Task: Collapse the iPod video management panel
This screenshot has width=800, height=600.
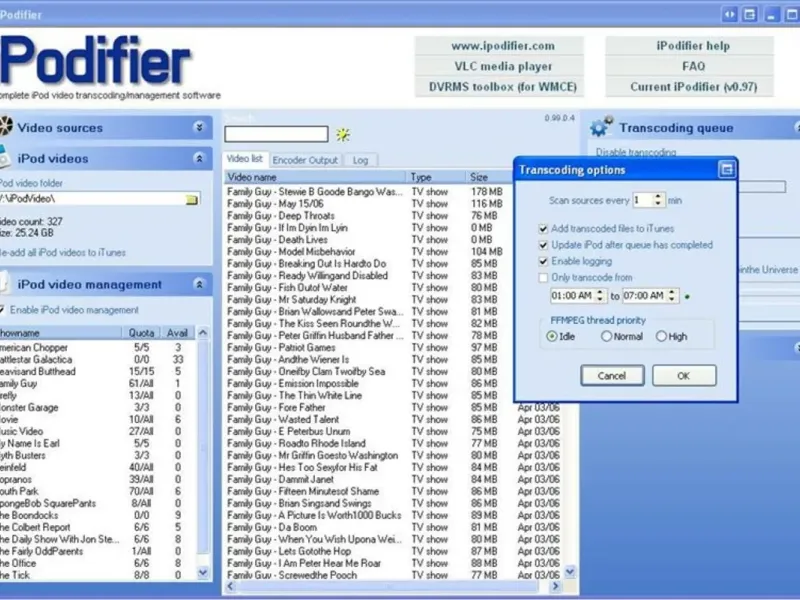Action: (199, 284)
